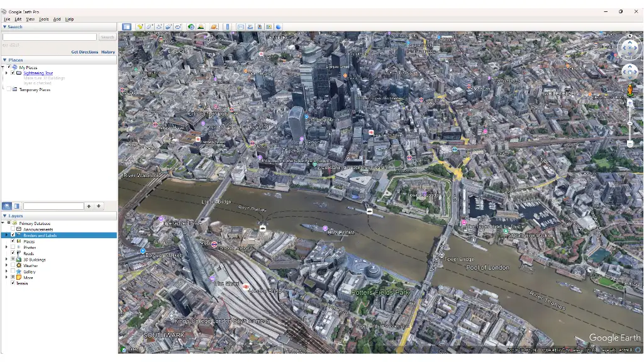
Task: Enable the Announcements layer checkbox
Action: pyautogui.click(x=13, y=229)
